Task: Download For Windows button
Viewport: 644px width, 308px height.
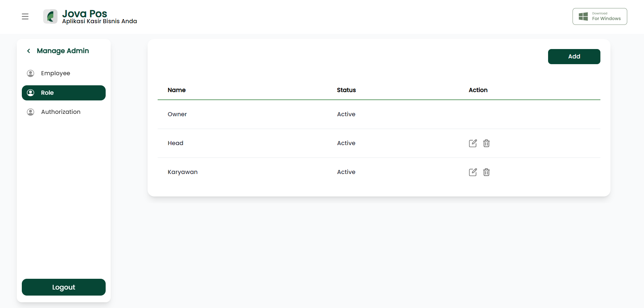Action: click(x=600, y=16)
